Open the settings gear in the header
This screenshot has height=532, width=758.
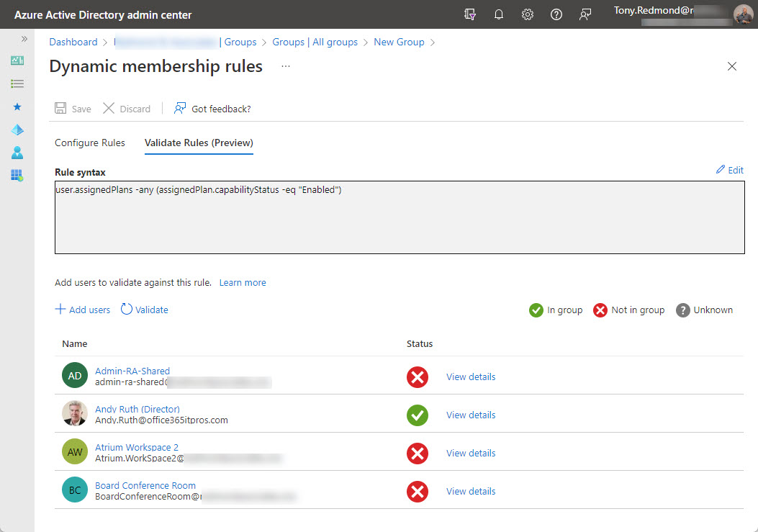click(528, 14)
